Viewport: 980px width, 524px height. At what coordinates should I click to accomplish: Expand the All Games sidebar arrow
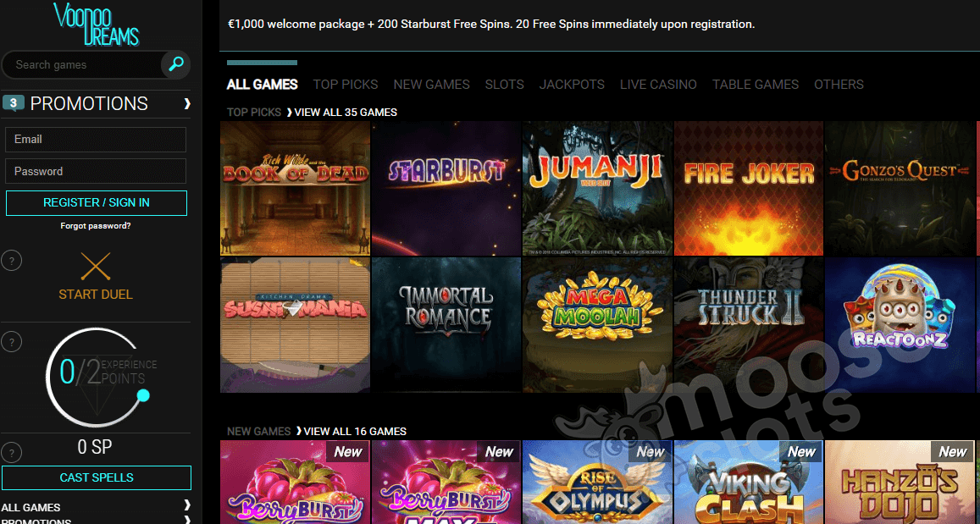coord(187,505)
